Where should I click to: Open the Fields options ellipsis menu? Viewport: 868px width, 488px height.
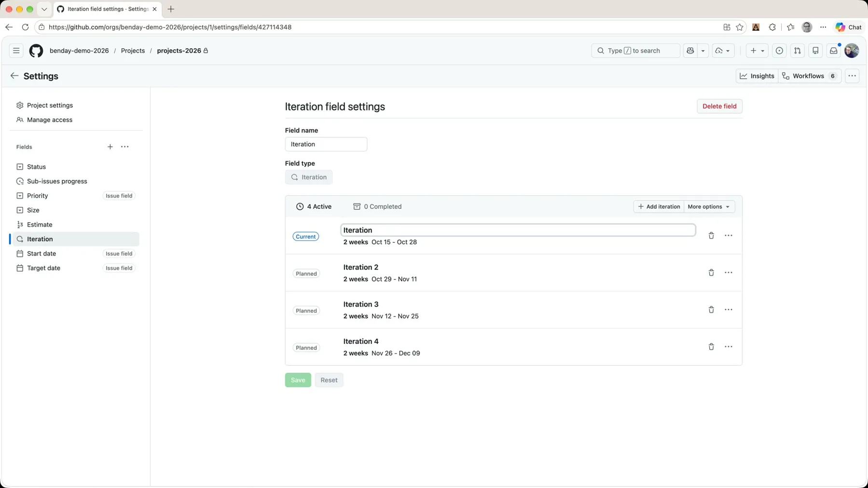click(x=125, y=147)
